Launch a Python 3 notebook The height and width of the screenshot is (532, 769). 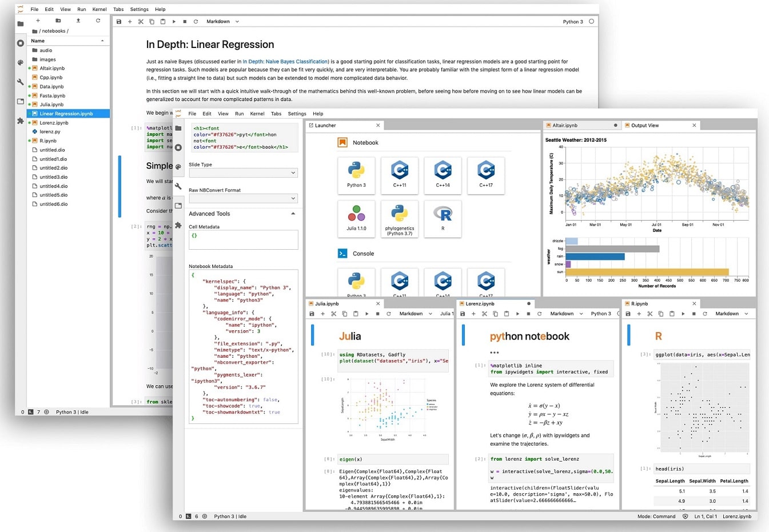pos(356,175)
